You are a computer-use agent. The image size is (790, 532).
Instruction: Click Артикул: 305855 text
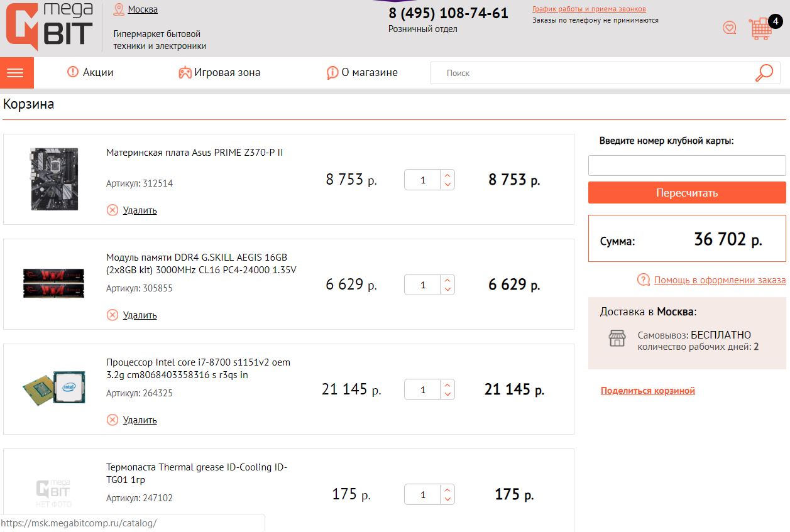point(140,288)
